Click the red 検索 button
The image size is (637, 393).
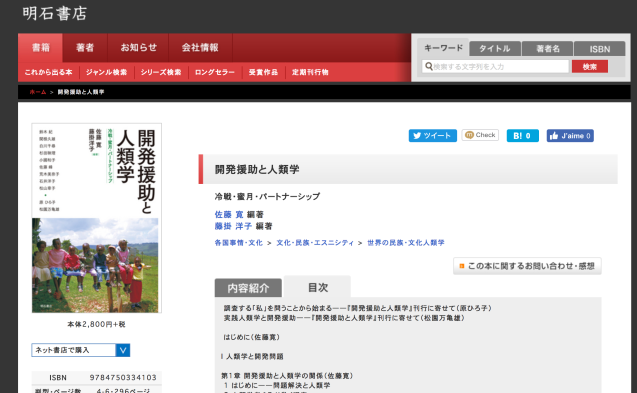coord(590,67)
